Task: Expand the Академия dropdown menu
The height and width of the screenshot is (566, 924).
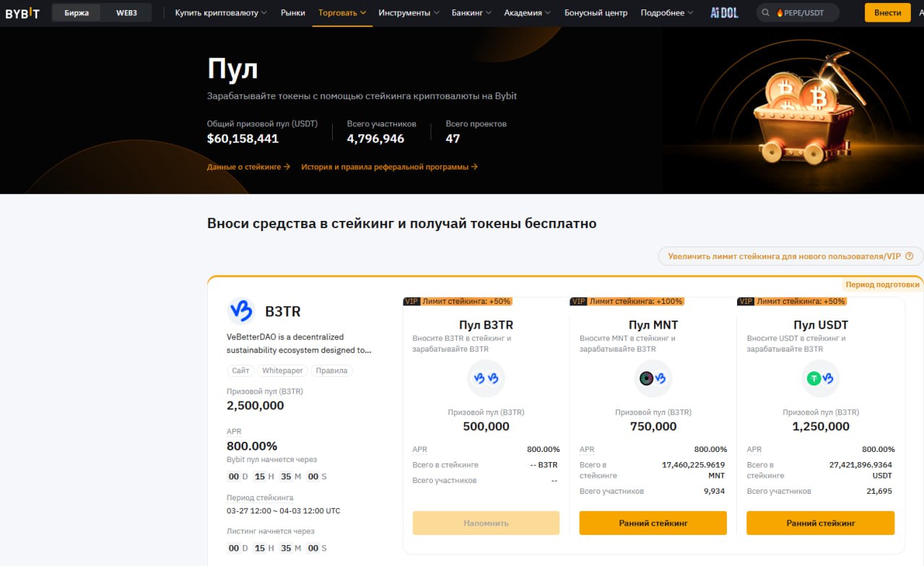Action: tap(527, 13)
